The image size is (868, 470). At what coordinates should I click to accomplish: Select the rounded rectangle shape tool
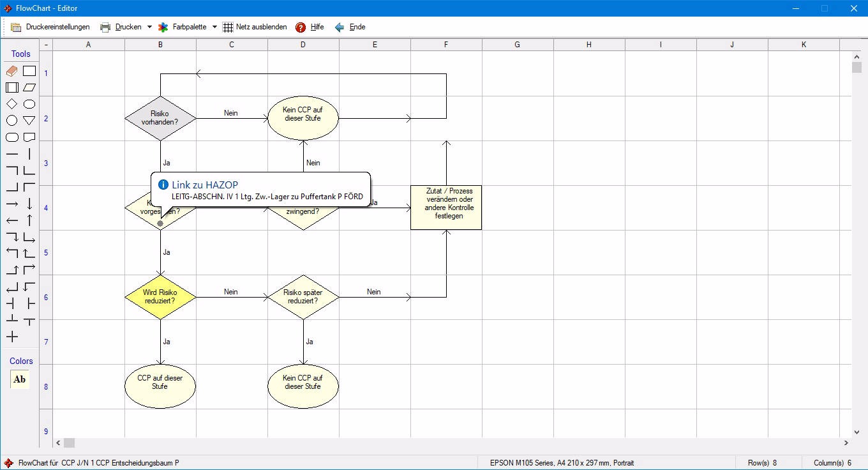12,137
